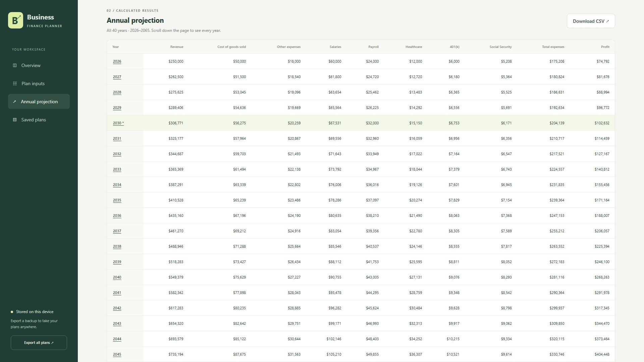Select the $32,000 payroll cell
This screenshot has height=362, width=644.
372,123
